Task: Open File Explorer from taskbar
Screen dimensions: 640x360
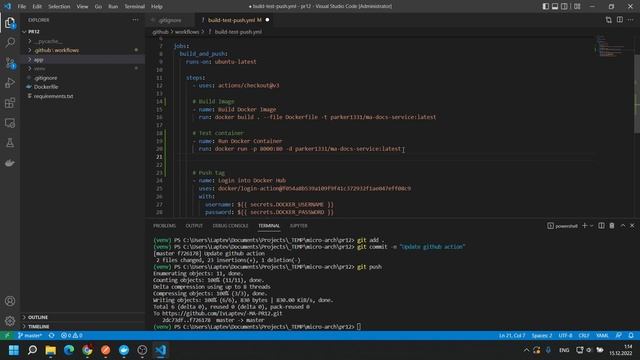Action: tap(51, 350)
